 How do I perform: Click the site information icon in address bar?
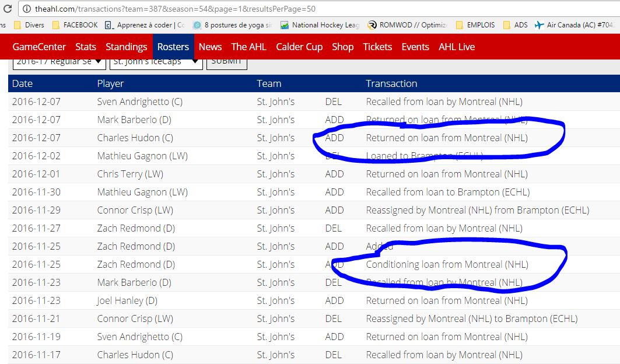(26, 9)
